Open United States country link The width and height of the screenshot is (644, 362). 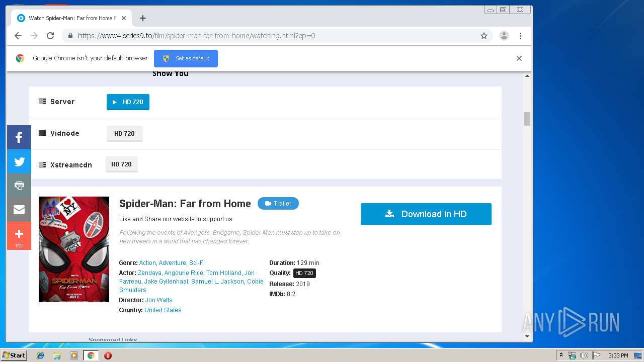[x=163, y=310]
